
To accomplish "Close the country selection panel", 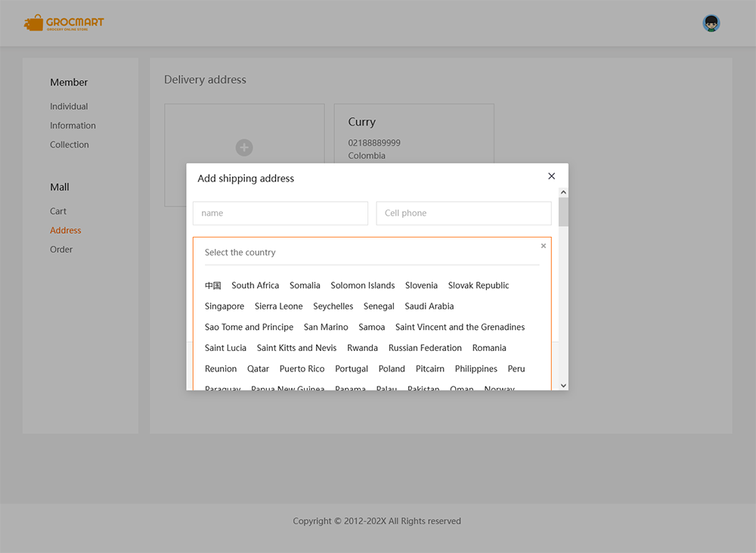I will pyautogui.click(x=543, y=246).
